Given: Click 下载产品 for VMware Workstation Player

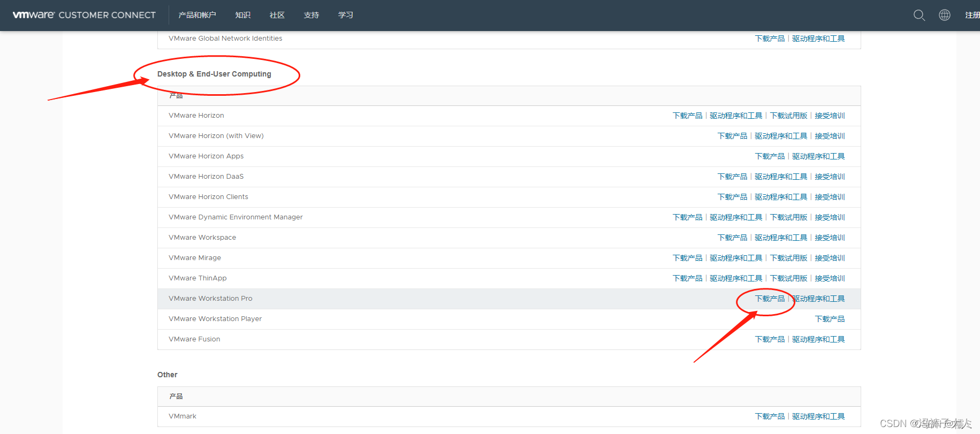Looking at the screenshot, I should (x=830, y=319).
